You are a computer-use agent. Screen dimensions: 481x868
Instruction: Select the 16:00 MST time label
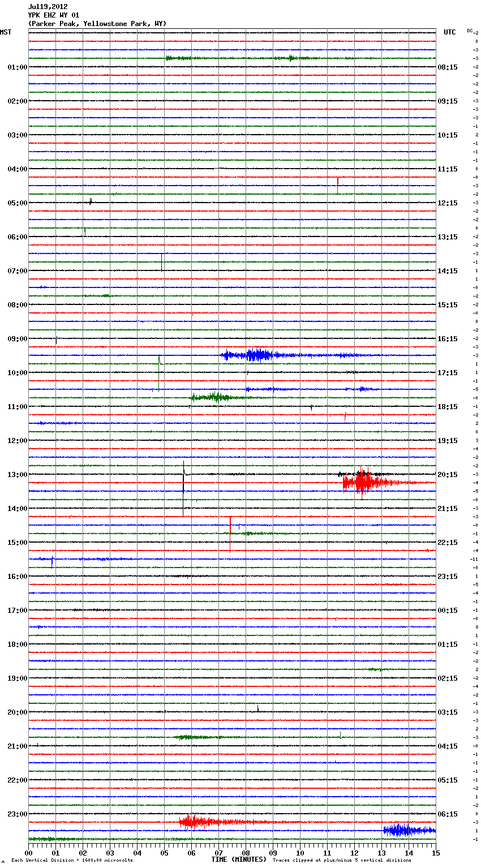(17, 577)
